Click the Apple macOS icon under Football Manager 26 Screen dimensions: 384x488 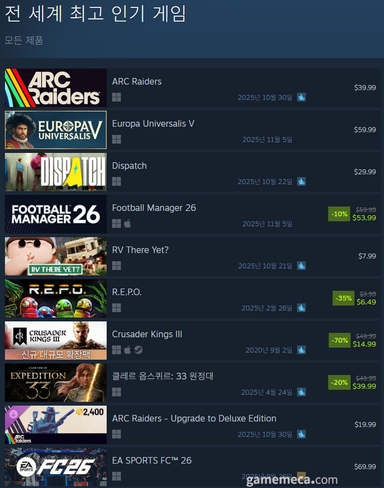pyautogui.click(x=127, y=224)
